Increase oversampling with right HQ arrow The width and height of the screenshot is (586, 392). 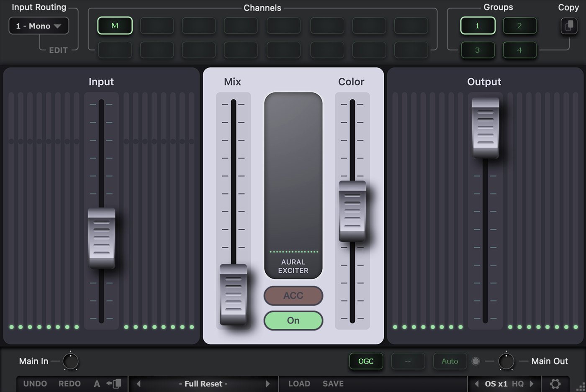[x=532, y=384]
